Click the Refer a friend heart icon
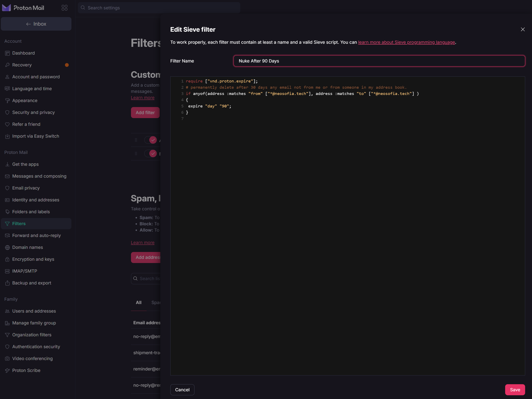Viewport: 532px width, 399px height. click(x=7, y=124)
